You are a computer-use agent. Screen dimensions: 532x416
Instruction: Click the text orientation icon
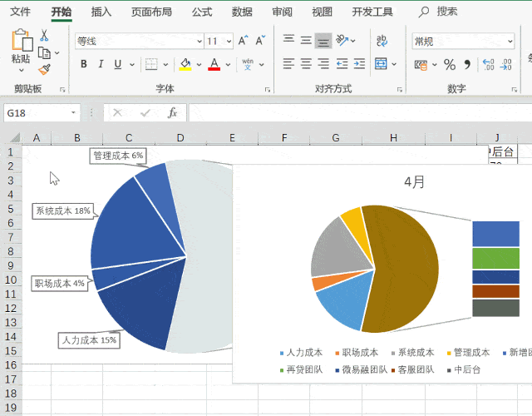[x=342, y=40]
